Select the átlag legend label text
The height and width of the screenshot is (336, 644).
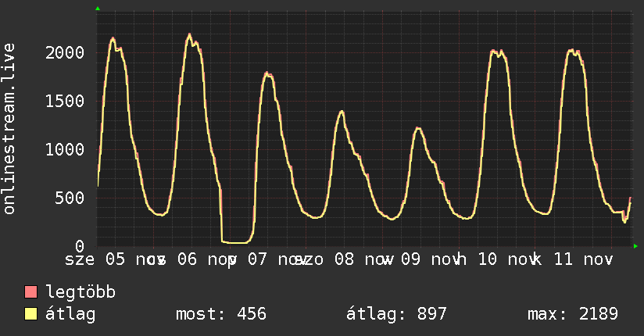click(x=70, y=314)
